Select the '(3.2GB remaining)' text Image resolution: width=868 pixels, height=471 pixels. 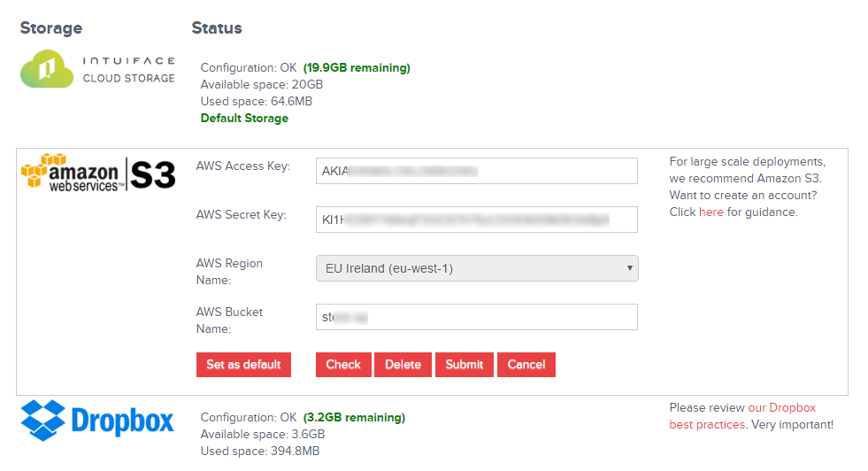coord(354,417)
